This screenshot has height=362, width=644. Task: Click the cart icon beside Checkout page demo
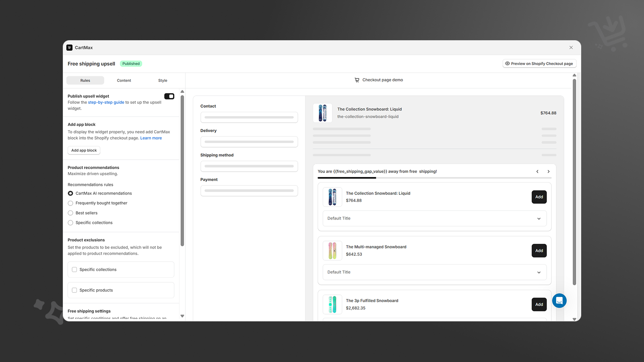pyautogui.click(x=357, y=80)
